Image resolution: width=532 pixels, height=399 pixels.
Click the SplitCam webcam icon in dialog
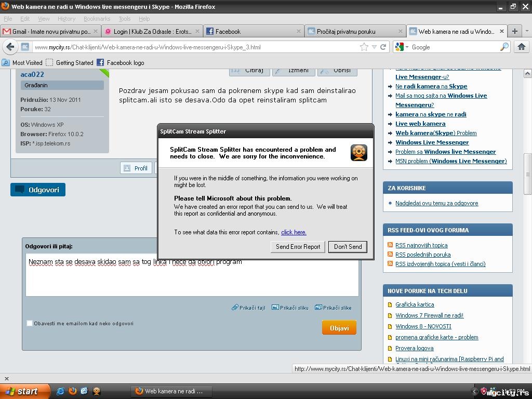(x=358, y=153)
